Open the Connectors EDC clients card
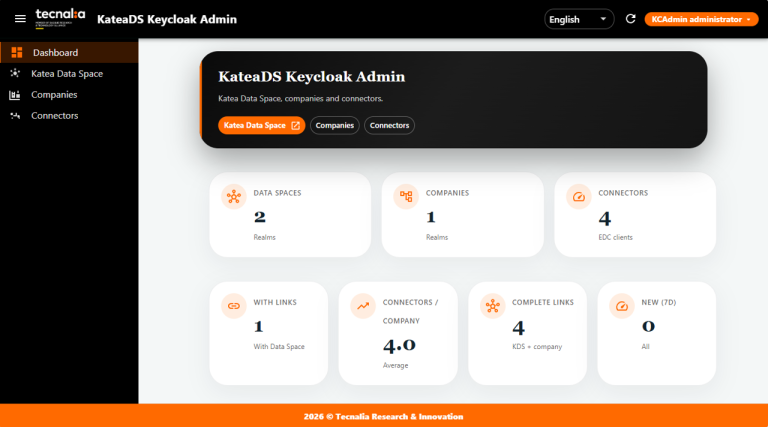The image size is (768, 427). pyautogui.click(x=635, y=214)
